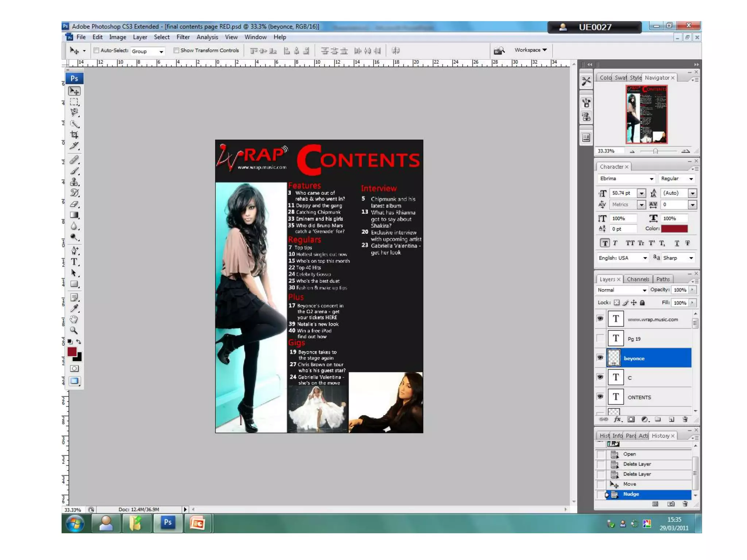Image resolution: width=747 pixels, height=560 pixels.
Task: Hide the beyonce layer
Action: click(600, 358)
